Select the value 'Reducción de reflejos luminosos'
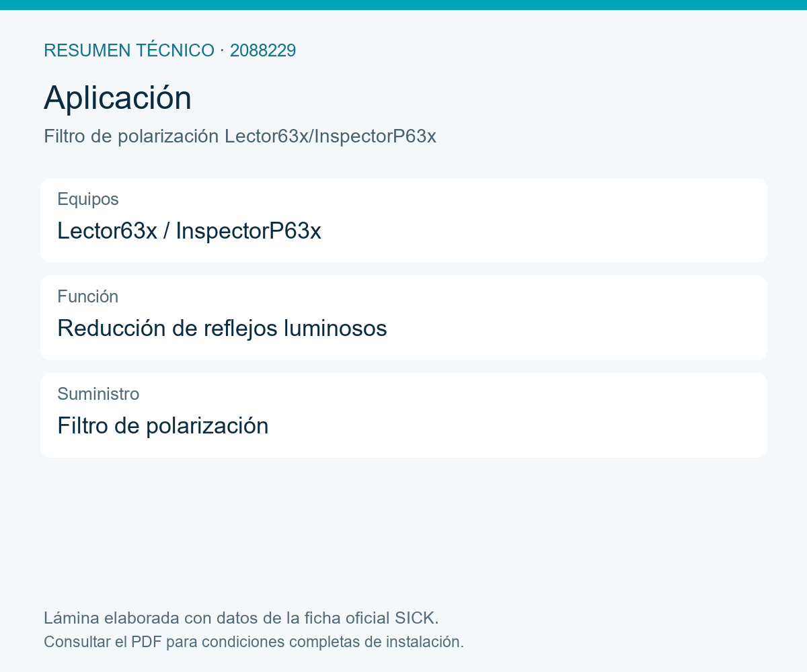 (x=222, y=328)
